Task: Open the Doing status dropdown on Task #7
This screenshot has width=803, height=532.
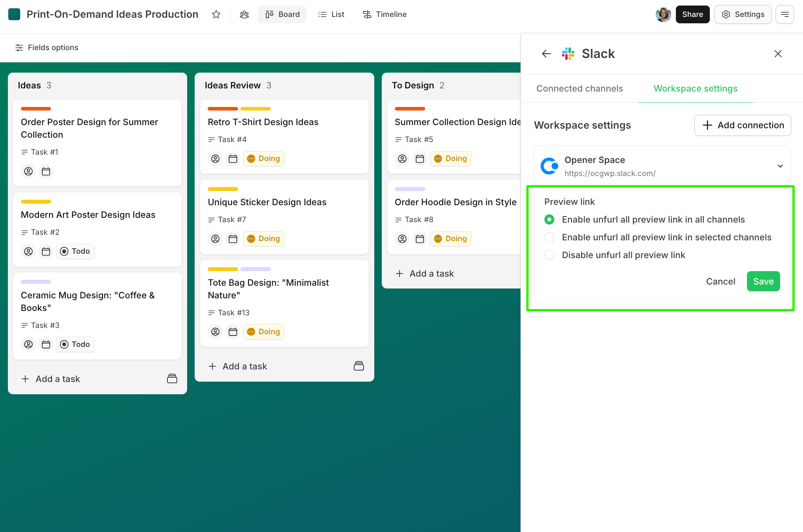Action: (264, 239)
